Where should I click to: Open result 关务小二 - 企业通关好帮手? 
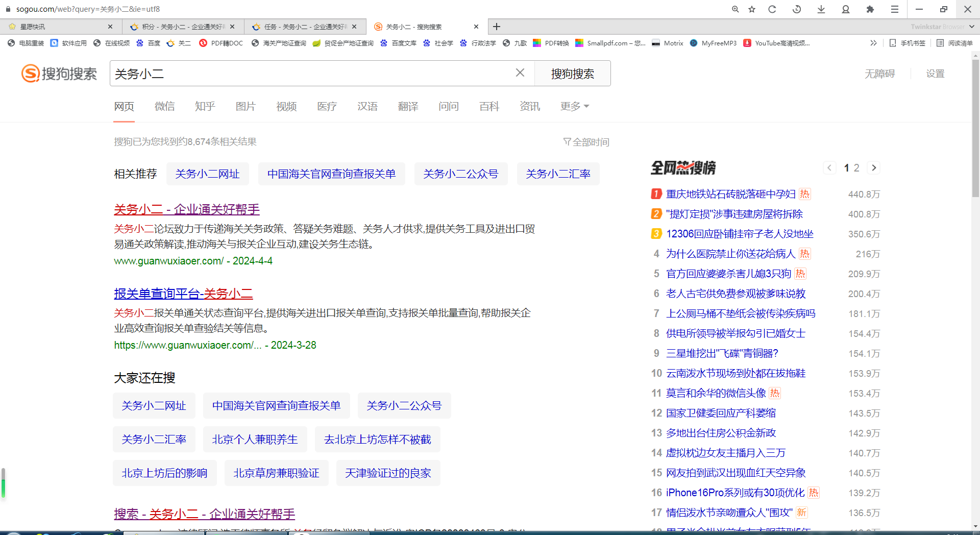tap(187, 209)
